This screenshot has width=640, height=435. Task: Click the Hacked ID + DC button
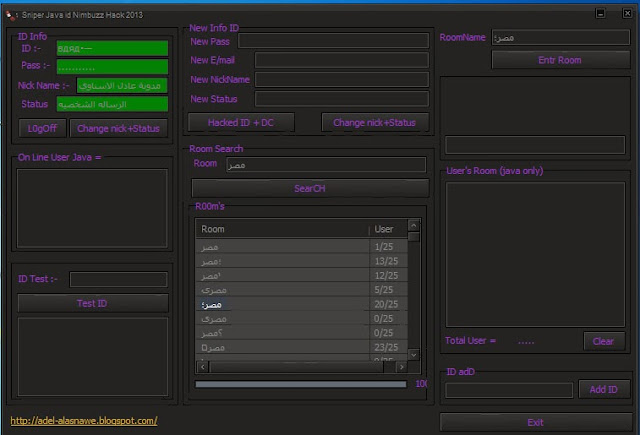[x=241, y=122]
